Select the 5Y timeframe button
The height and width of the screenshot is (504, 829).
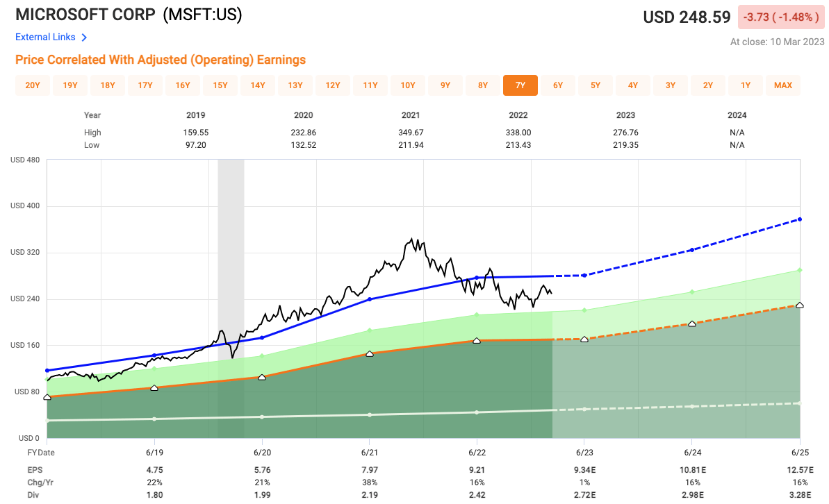596,85
